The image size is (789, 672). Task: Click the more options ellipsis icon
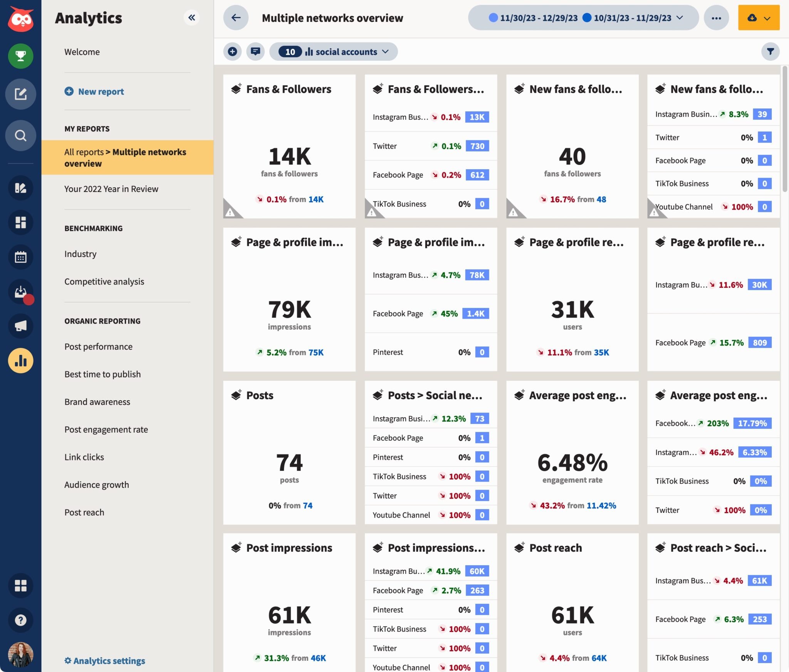(x=717, y=18)
